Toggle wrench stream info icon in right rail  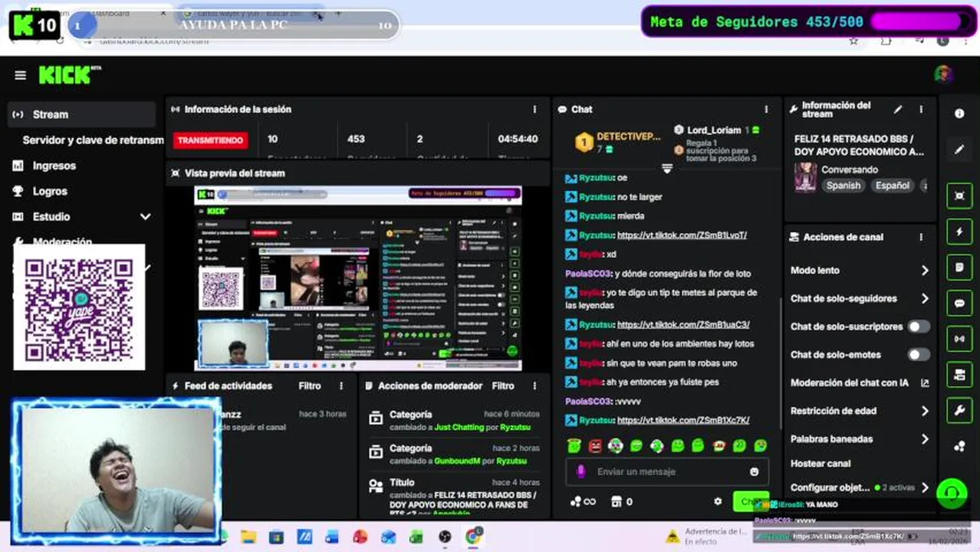(x=959, y=411)
